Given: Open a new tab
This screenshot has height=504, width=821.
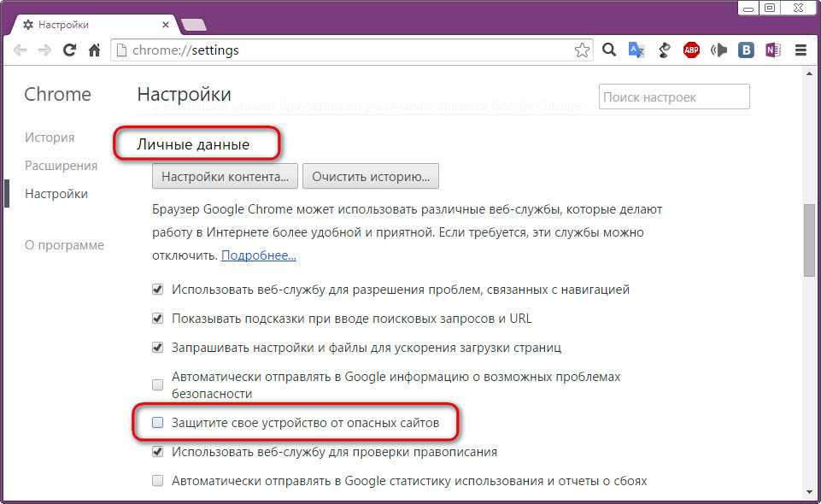Looking at the screenshot, I should click(193, 25).
